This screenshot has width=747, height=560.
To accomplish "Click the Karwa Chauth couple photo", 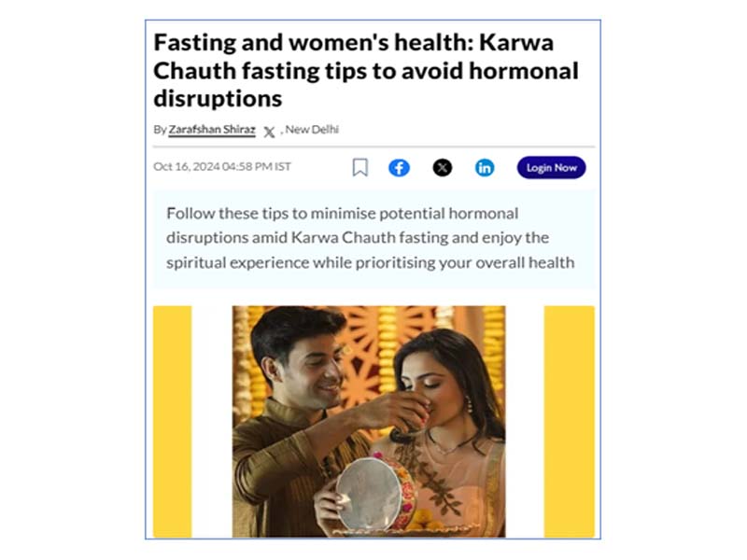I will 369,422.
